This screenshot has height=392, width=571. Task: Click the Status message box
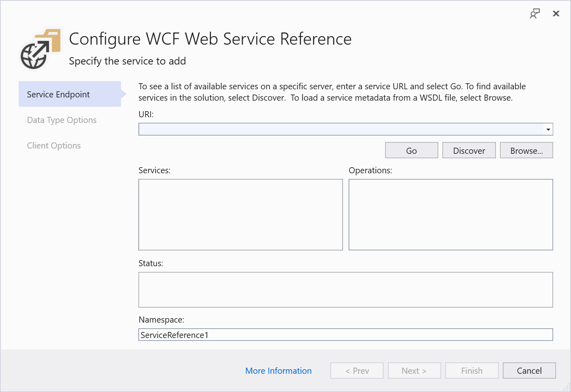(x=345, y=289)
